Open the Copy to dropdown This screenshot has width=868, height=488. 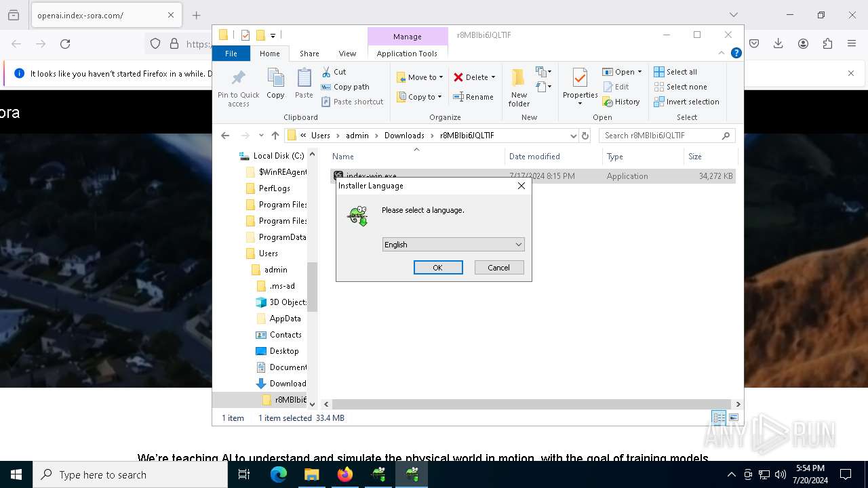point(420,97)
